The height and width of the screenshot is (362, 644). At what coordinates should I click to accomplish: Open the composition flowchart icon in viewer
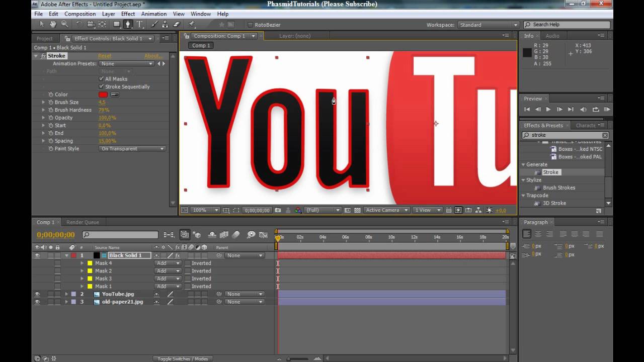point(478,210)
